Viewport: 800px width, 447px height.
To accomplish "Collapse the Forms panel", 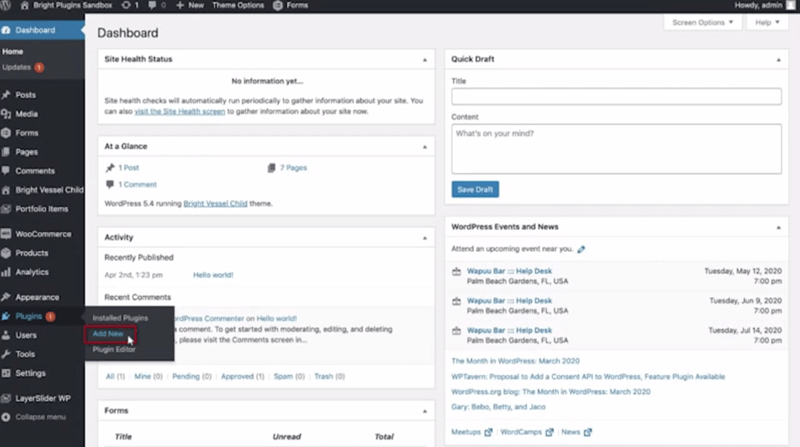I will (x=424, y=411).
